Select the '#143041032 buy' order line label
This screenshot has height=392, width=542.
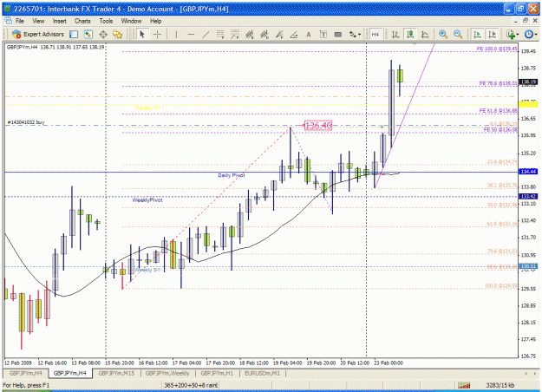26,122
